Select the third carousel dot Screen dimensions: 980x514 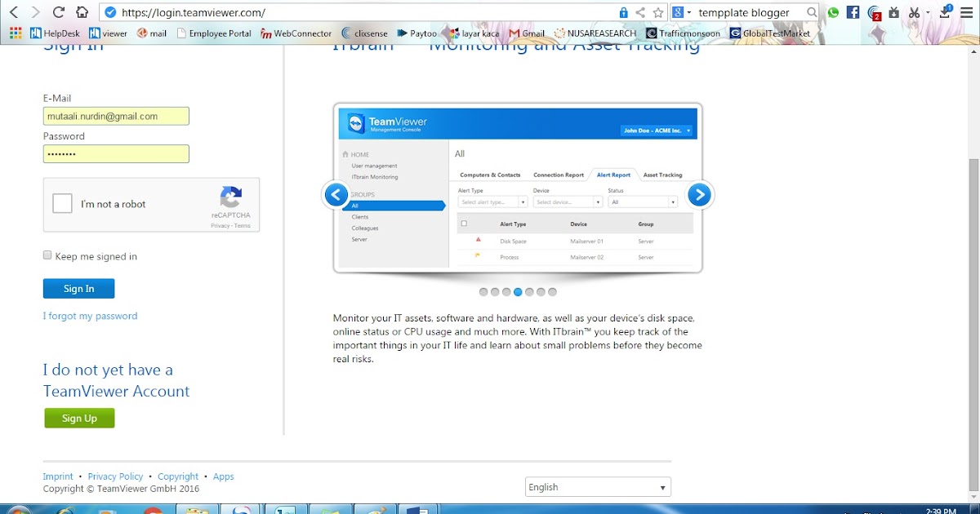pos(506,291)
